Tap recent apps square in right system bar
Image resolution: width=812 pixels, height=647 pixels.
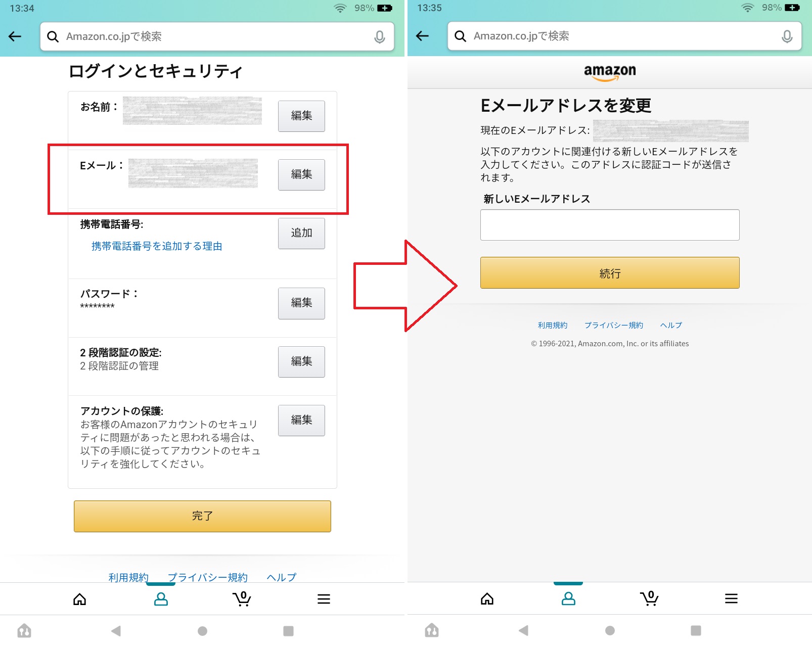pos(696,630)
